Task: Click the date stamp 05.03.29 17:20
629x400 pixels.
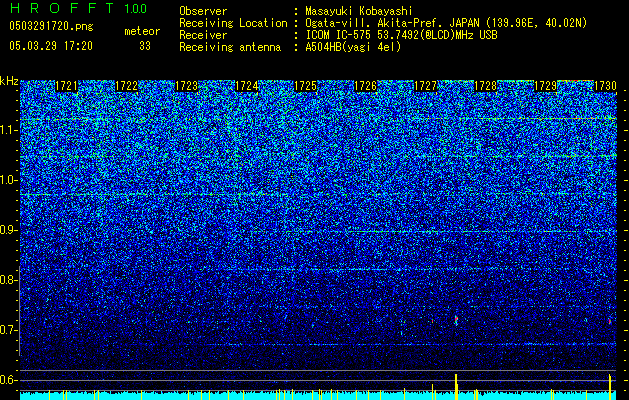Action: click(x=51, y=46)
